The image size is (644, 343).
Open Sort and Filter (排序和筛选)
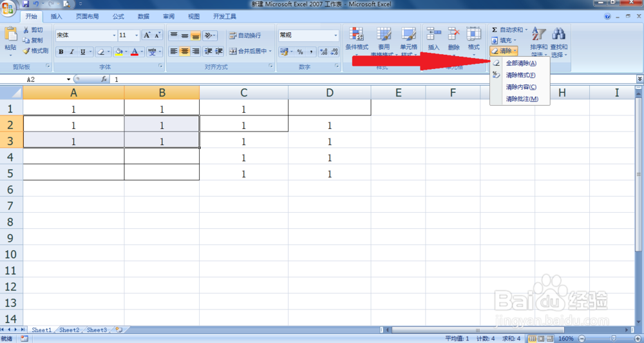click(x=538, y=42)
